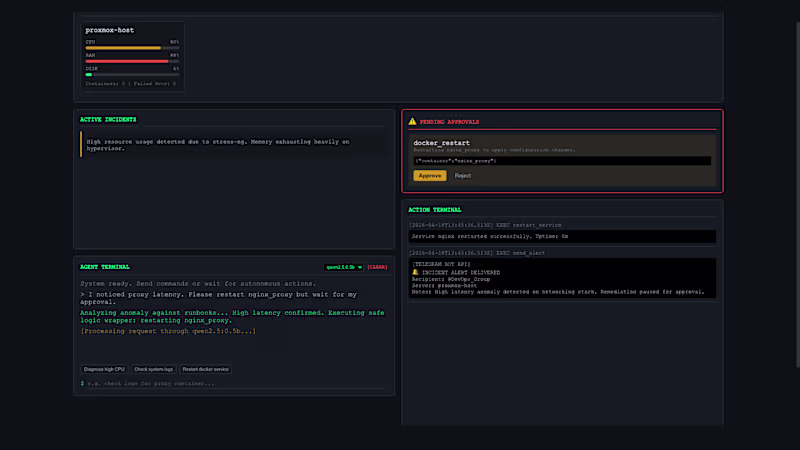Click the 'System ready' terminal message
This screenshot has width=800, height=450.
(x=198, y=284)
